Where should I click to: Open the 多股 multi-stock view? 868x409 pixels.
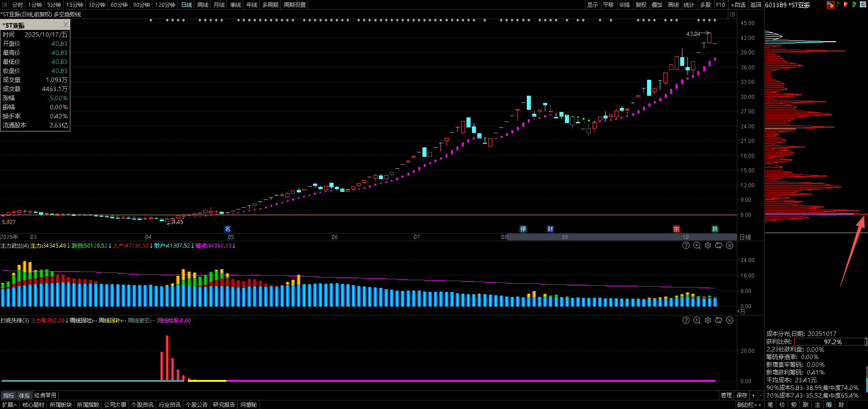click(706, 5)
